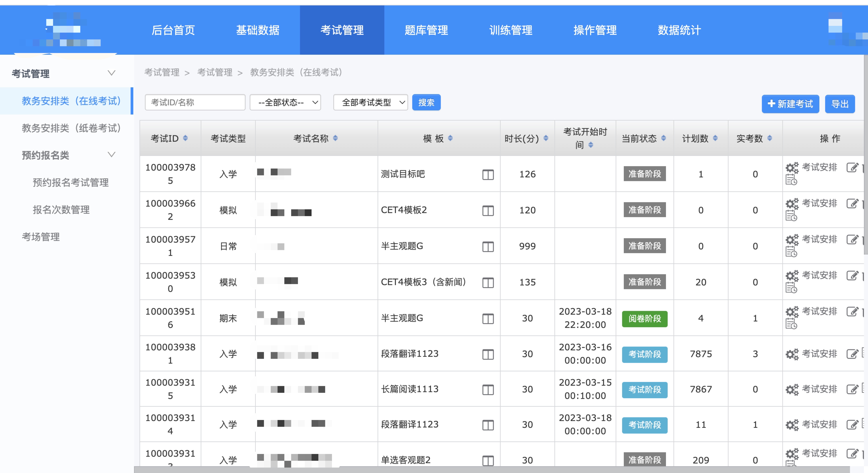
Task: Click the schedule calendar-clock icon in row 1000039571
Action: tap(791, 251)
